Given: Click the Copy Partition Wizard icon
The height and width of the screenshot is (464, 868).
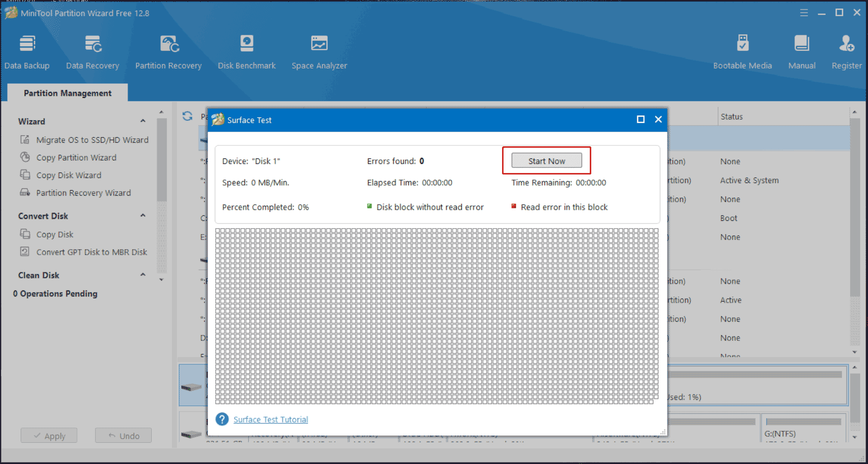Looking at the screenshot, I should click(25, 157).
